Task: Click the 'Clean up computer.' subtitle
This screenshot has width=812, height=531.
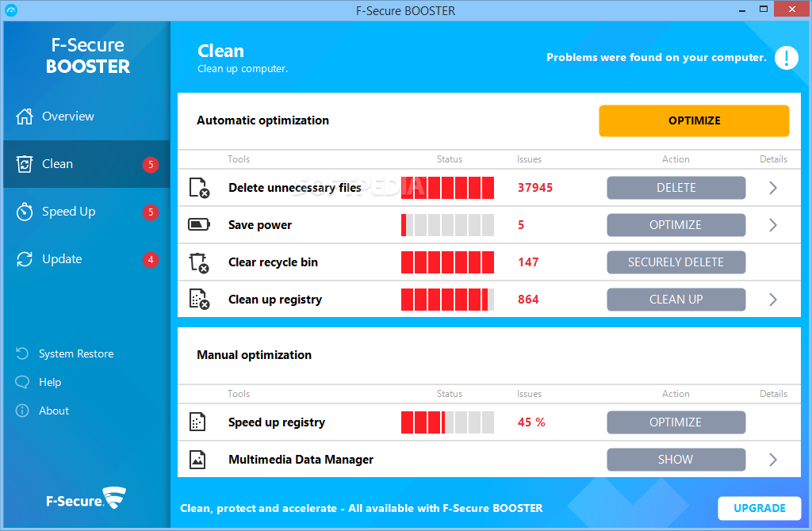Action: (x=243, y=69)
